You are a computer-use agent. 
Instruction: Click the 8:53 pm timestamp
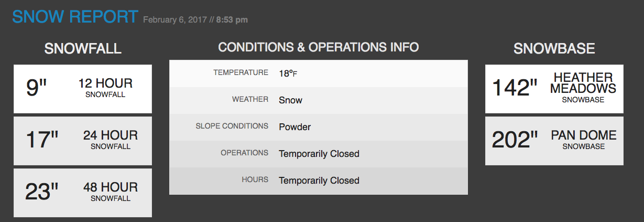[232, 20]
